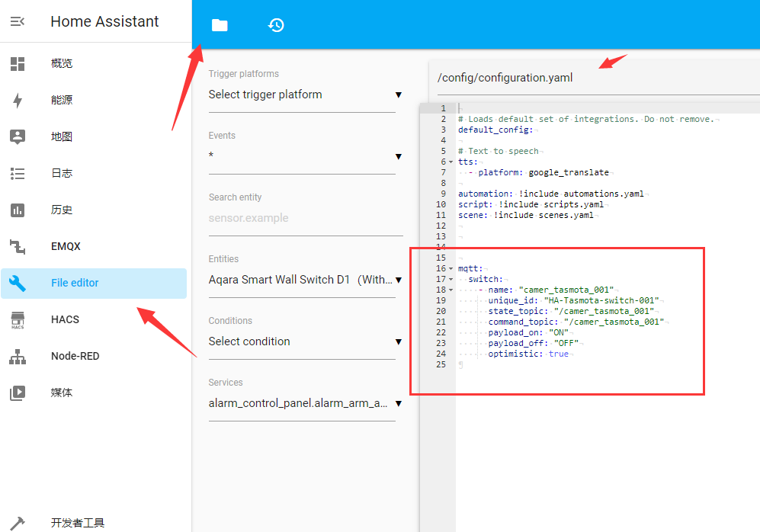Screen dimensions: 760x532
Task: Click the payload_off: "OFF" line
Action: (533, 343)
